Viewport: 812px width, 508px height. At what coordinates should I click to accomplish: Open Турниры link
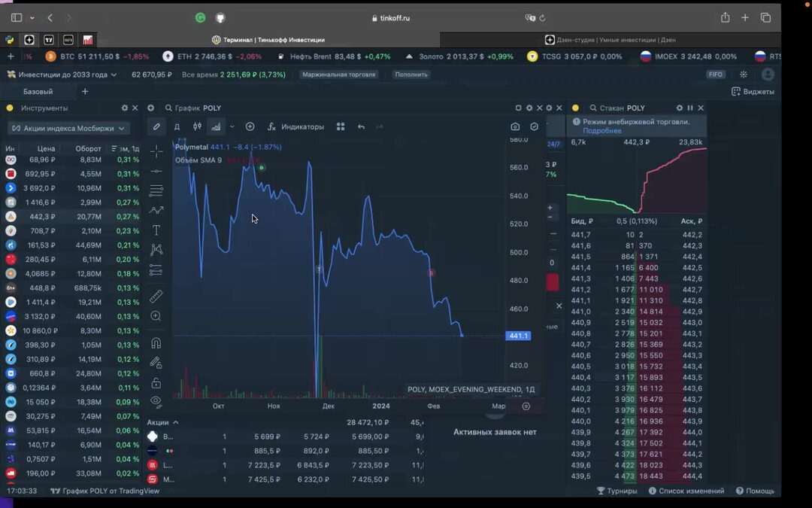pos(617,491)
